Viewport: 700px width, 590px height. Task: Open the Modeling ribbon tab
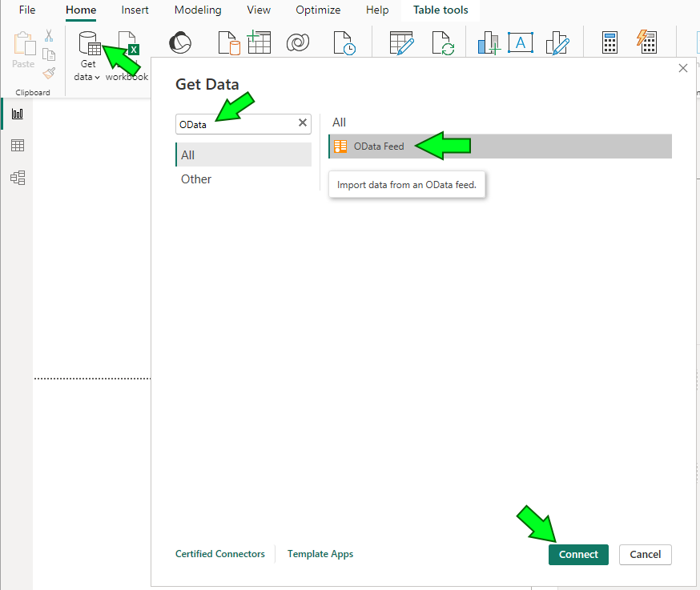(x=198, y=10)
